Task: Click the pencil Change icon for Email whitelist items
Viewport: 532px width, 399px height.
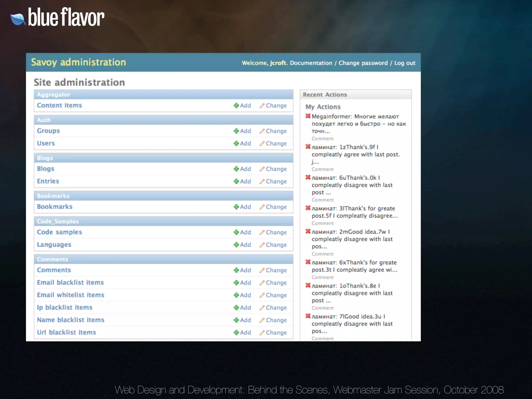Action: click(262, 295)
